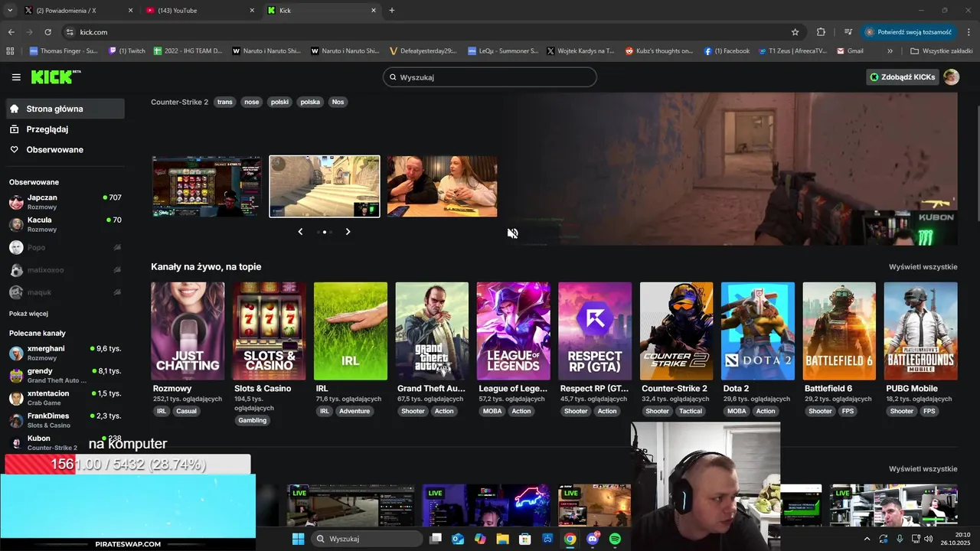This screenshot has width=980, height=551.
Task: Open the Gmail bookmark
Action: (851, 51)
